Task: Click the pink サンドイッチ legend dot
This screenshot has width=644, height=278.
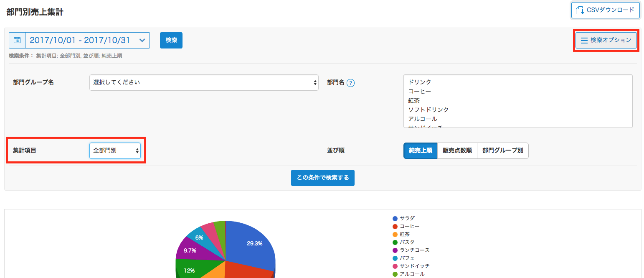Action: (x=395, y=266)
